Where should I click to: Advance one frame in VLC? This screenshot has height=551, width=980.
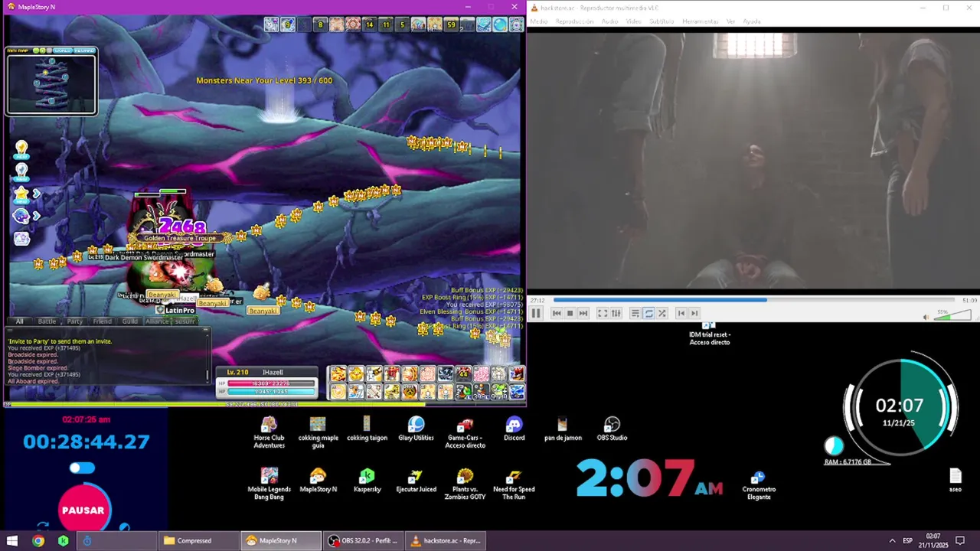click(694, 313)
